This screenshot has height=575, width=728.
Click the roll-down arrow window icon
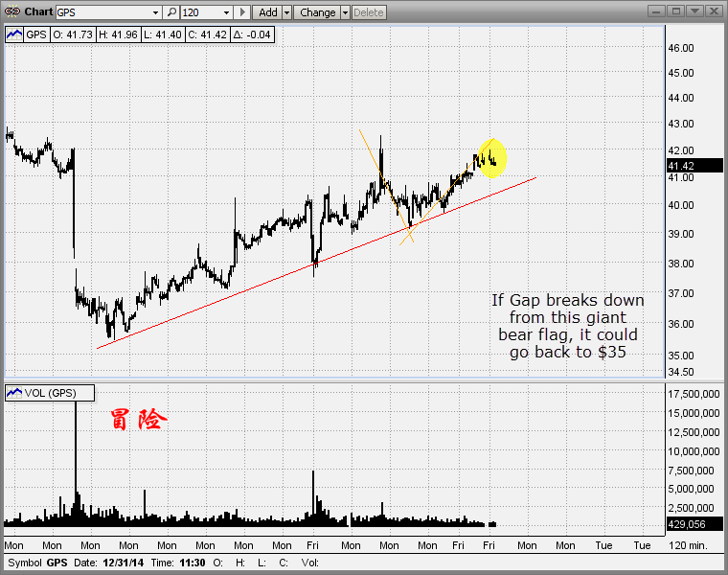695,11
